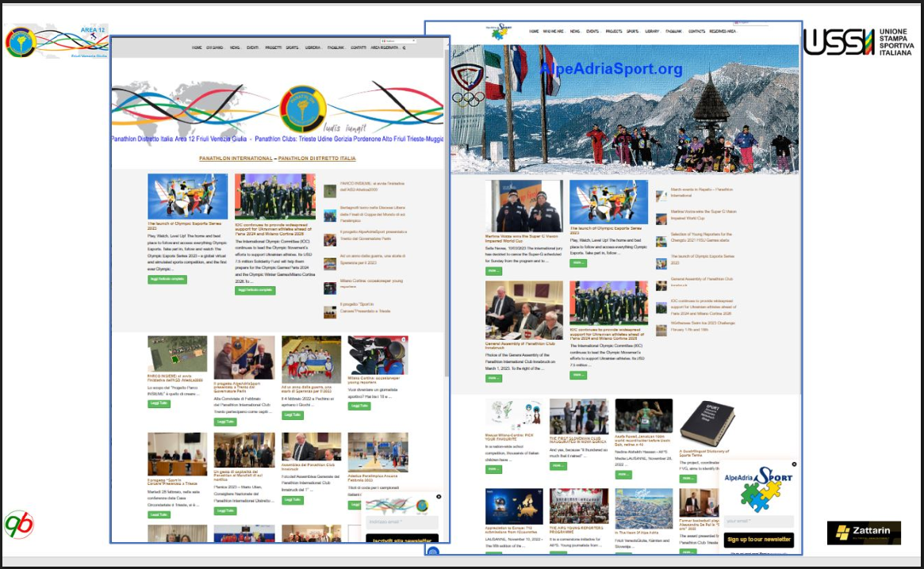Click the red-green 'gb' logo
Viewport: 924px width, 569px height.
pyautogui.click(x=19, y=525)
